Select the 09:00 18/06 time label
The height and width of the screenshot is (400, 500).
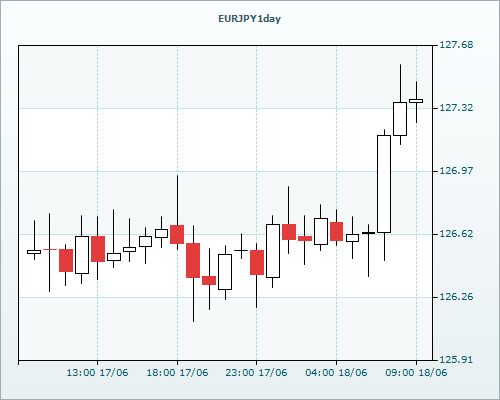[x=416, y=373]
